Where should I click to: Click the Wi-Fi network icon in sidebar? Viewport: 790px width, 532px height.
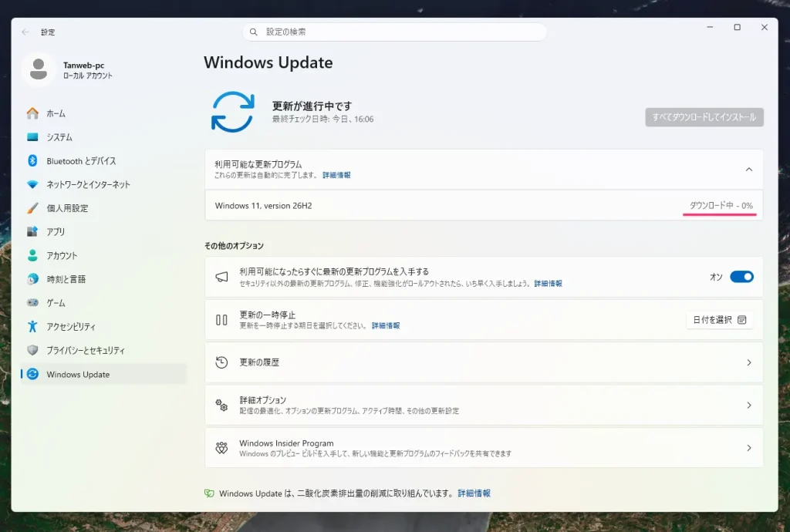pos(32,184)
